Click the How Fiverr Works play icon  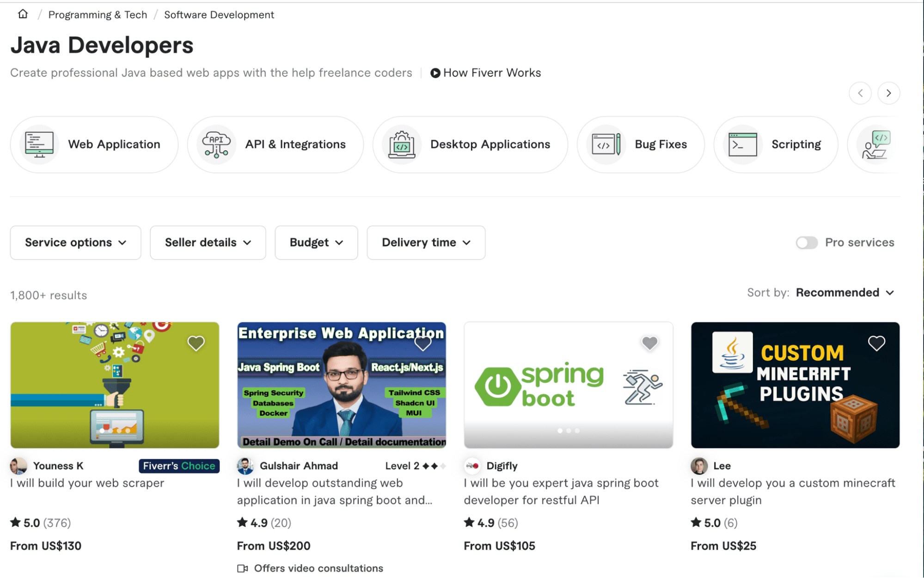pos(435,73)
